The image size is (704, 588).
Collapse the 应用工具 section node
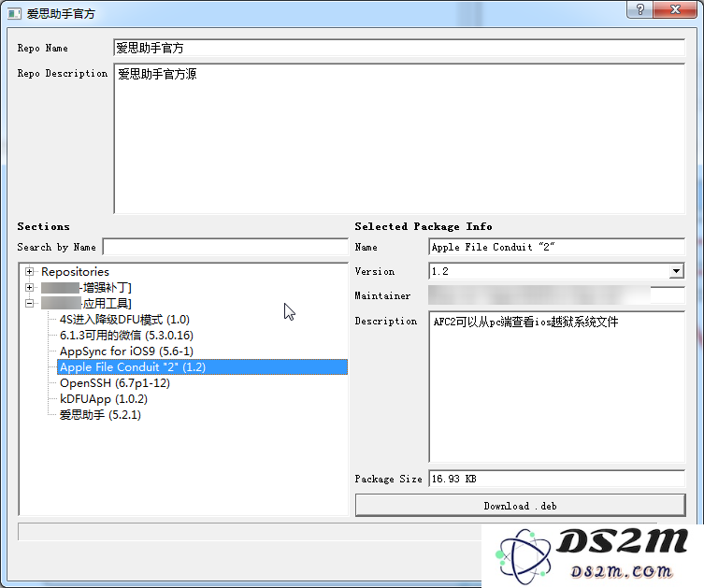pos(29,304)
